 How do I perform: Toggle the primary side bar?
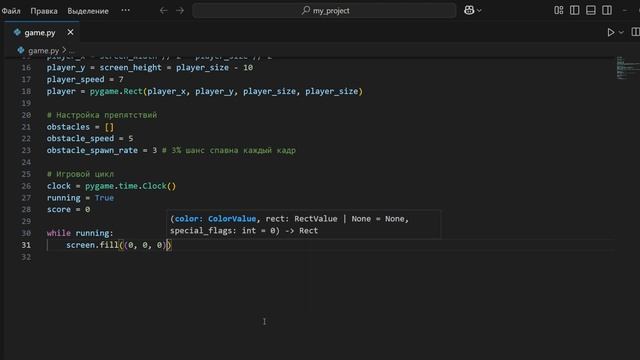(575, 10)
